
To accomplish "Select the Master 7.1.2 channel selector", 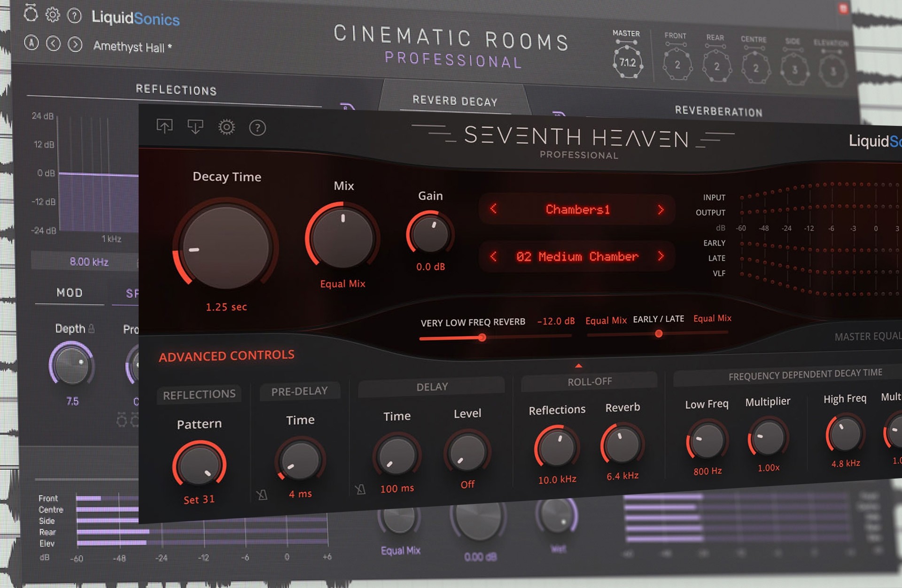I will tap(627, 62).
